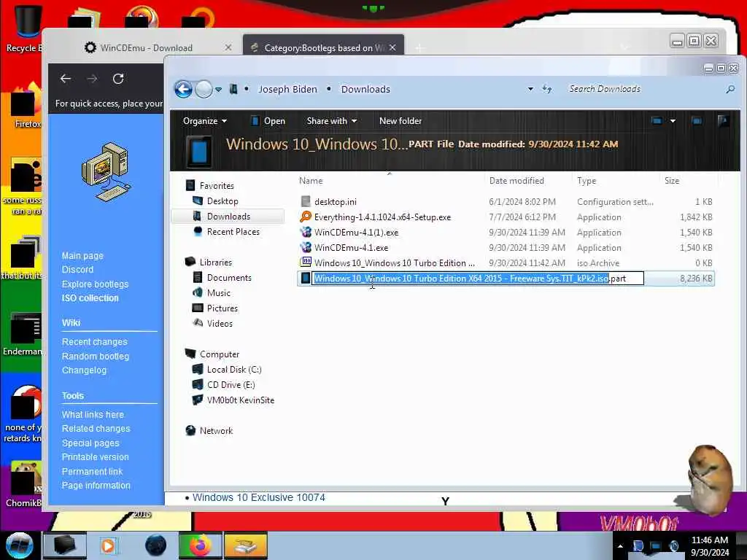Open Explore bootlegs link
This screenshot has width=747, height=560.
96,284
